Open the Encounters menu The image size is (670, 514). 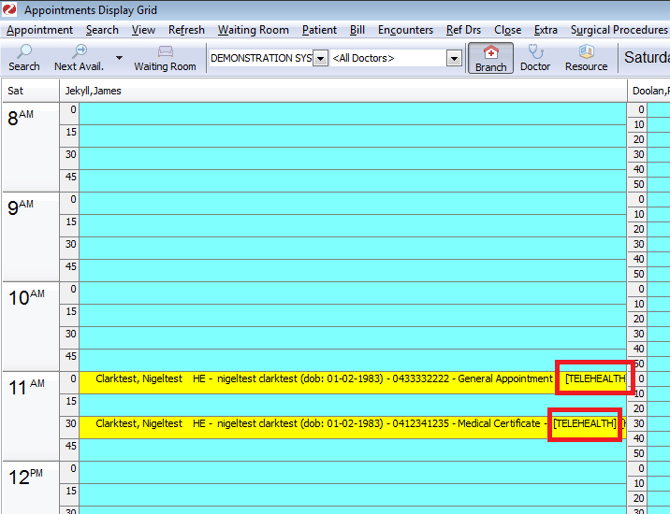point(405,30)
